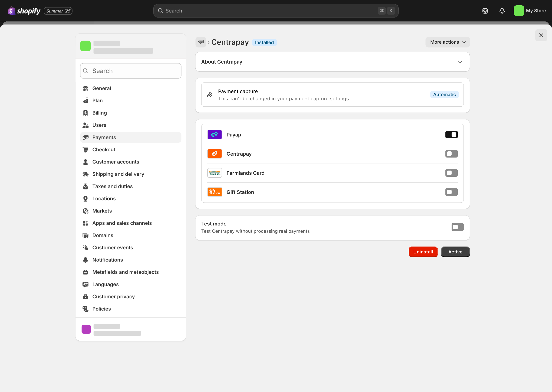Expand the About Centrapay section
Image resolution: width=552 pixels, height=392 pixels.
[x=460, y=62]
